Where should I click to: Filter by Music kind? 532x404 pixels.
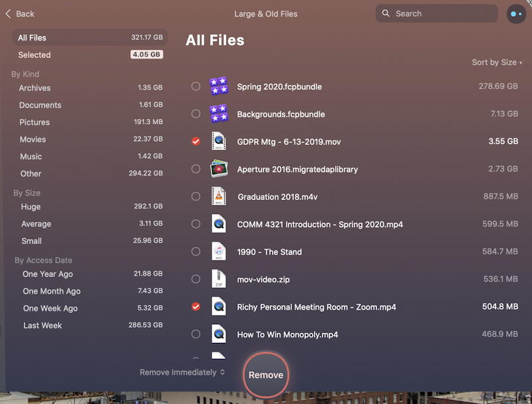[x=90, y=156]
